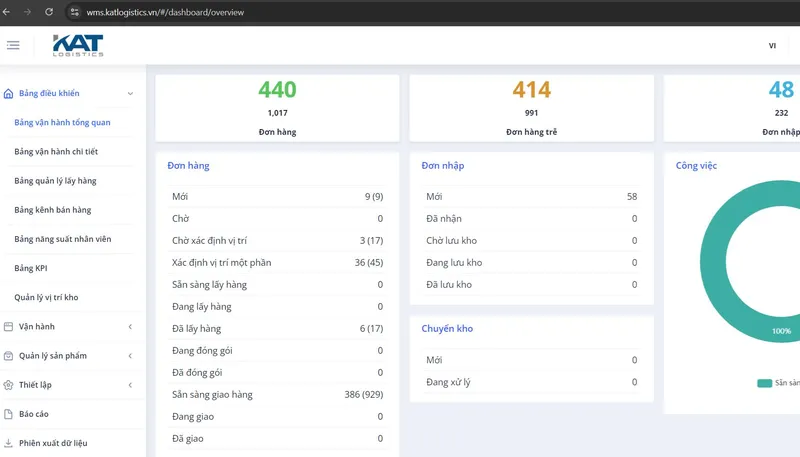Reload the page with browser refresh icon
The image size is (800, 457).
coord(49,12)
